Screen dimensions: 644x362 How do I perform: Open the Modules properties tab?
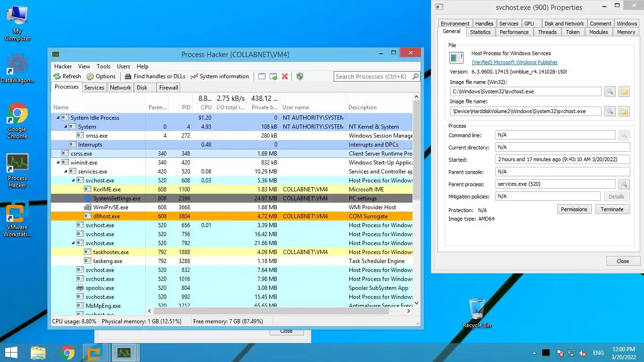[599, 32]
